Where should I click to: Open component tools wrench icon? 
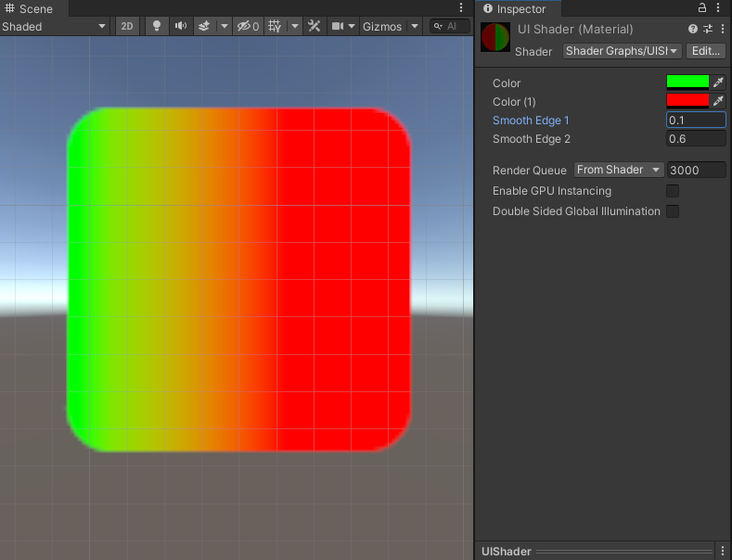pos(315,27)
